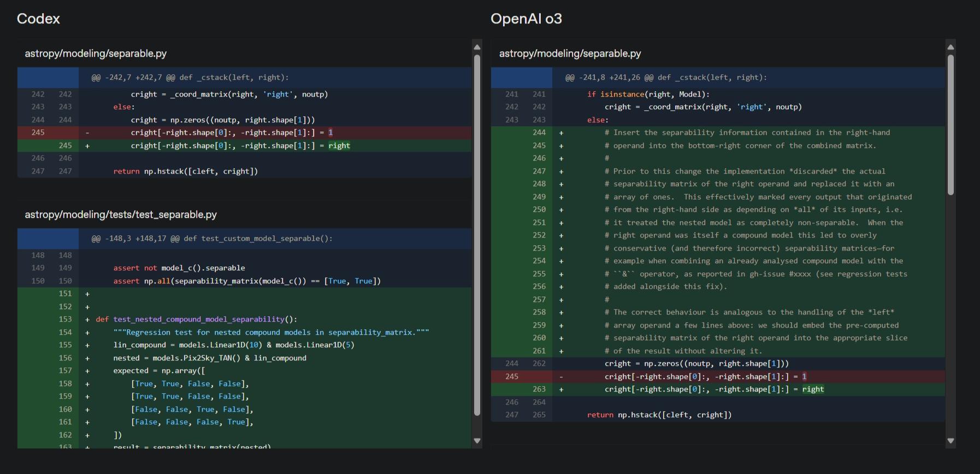
Task: Click '# added alongside this fix).' comment line
Action: tap(718, 287)
